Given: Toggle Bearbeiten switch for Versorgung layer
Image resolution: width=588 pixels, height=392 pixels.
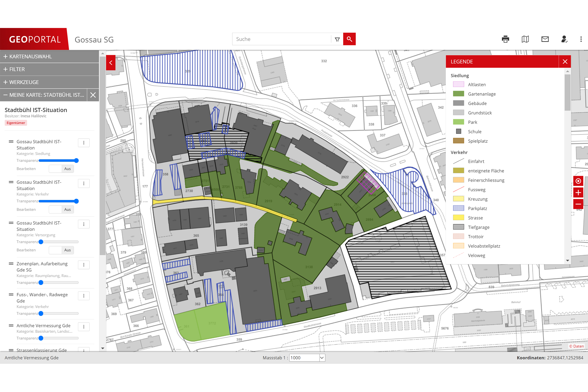Looking at the screenshot, I should point(61,250).
